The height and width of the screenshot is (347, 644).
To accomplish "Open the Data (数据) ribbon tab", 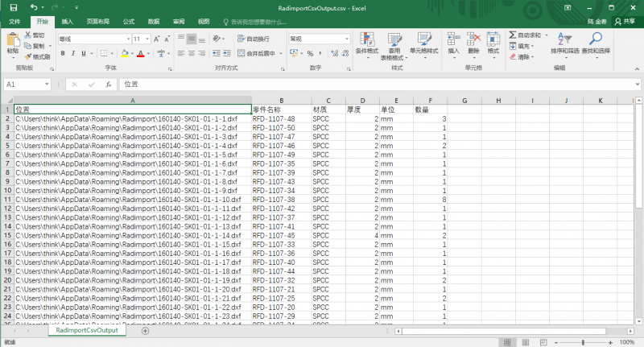I will coord(154,22).
